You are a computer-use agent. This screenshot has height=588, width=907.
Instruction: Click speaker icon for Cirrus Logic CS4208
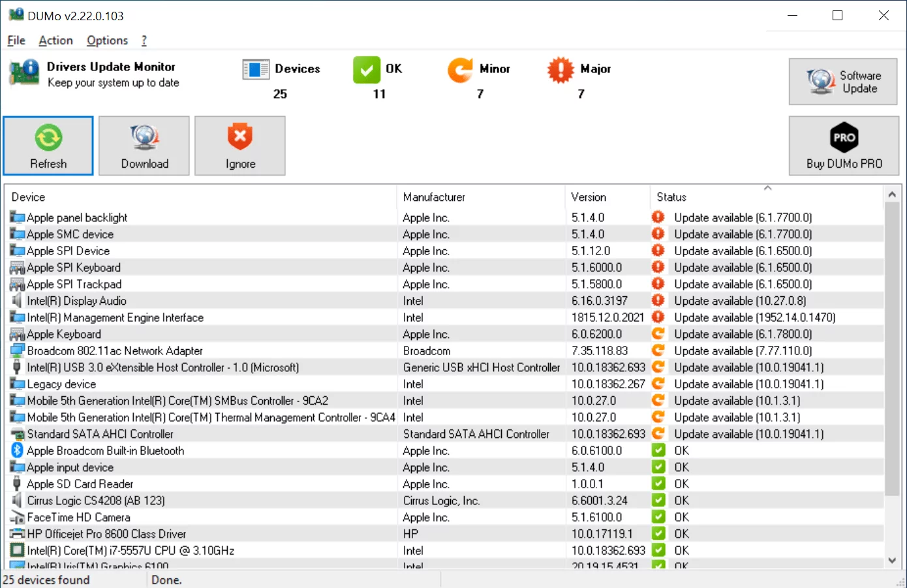(x=18, y=501)
